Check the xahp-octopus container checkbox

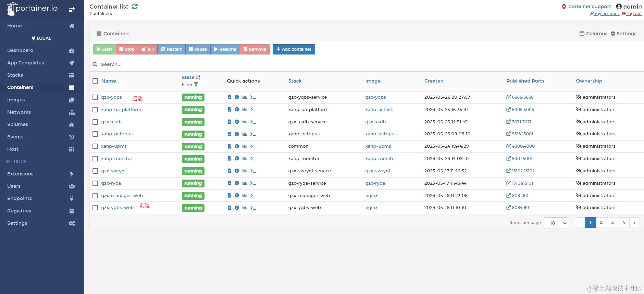coord(95,134)
